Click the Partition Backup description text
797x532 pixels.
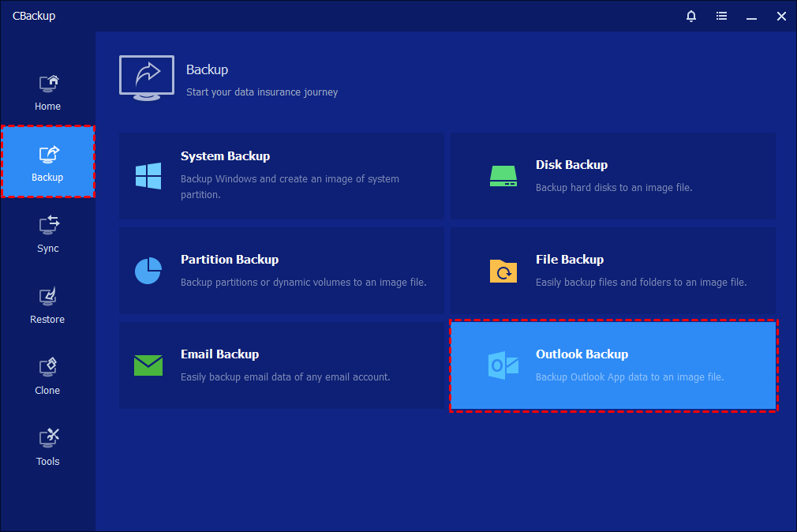pos(303,282)
